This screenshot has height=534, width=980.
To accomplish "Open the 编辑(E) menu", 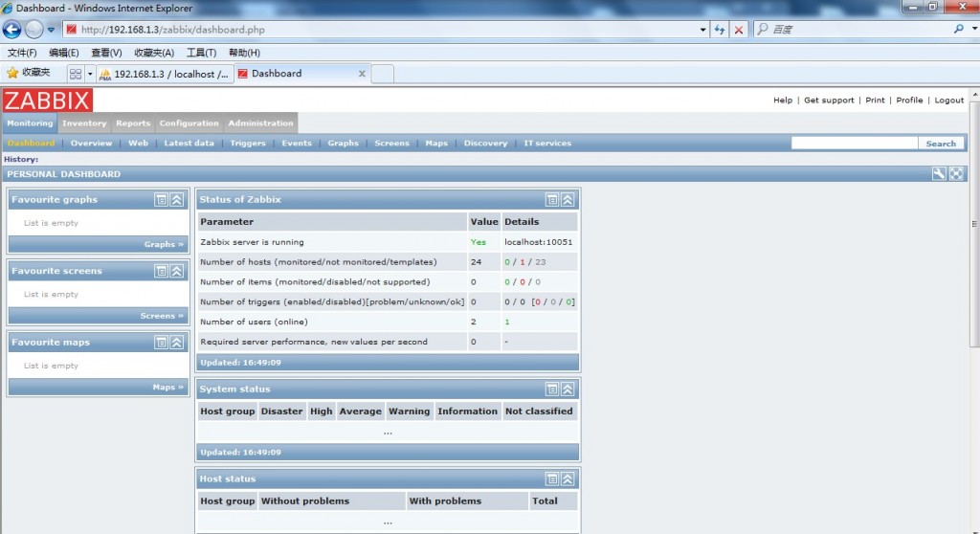I will coord(64,53).
